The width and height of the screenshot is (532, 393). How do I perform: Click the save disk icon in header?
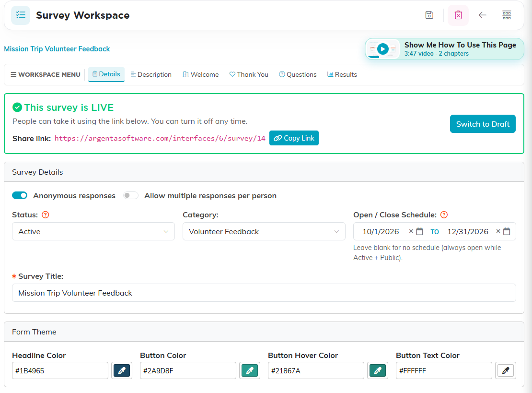pos(429,15)
